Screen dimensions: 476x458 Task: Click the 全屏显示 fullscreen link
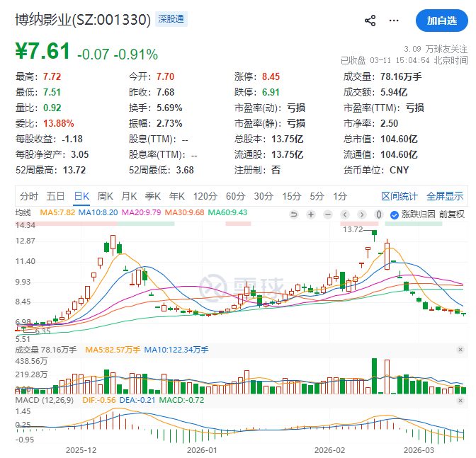tap(444, 196)
